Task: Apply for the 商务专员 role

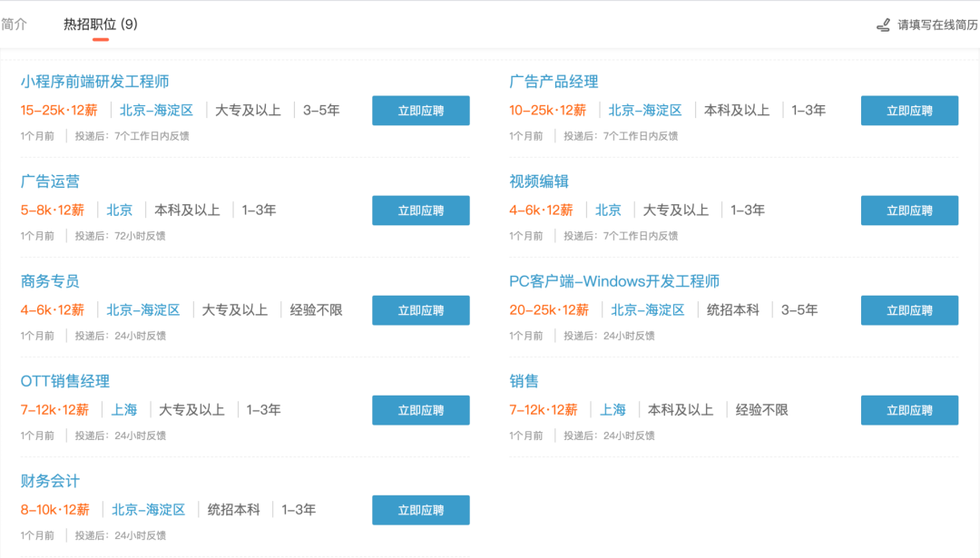Action: tap(420, 310)
